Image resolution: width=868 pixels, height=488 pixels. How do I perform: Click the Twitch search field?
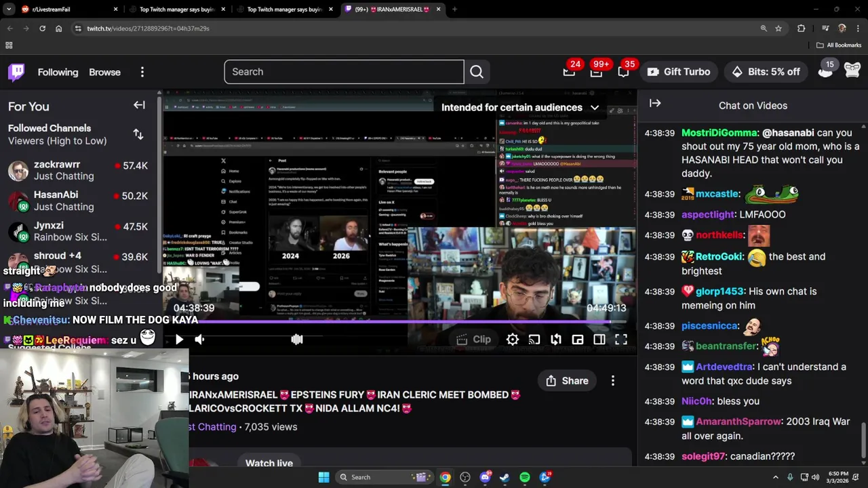coord(344,72)
